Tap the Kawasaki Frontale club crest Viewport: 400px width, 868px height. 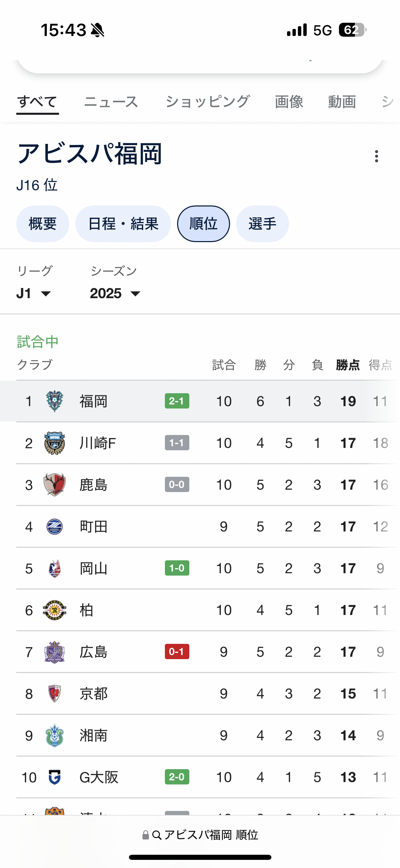(54, 443)
